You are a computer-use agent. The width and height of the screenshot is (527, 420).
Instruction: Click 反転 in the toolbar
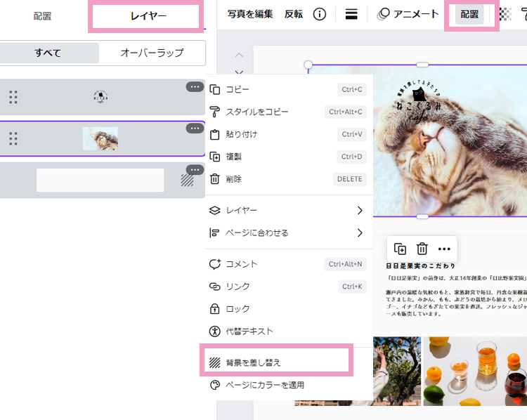(294, 14)
